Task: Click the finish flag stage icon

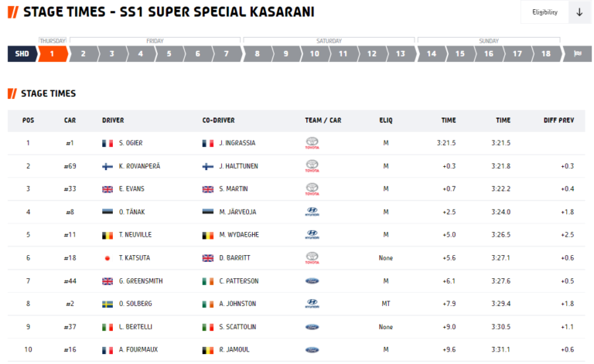Action: pos(578,54)
